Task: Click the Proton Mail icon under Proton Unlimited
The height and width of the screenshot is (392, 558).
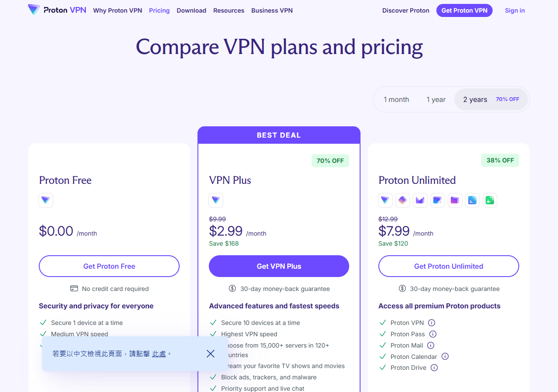Action: [x=420, y=200]
